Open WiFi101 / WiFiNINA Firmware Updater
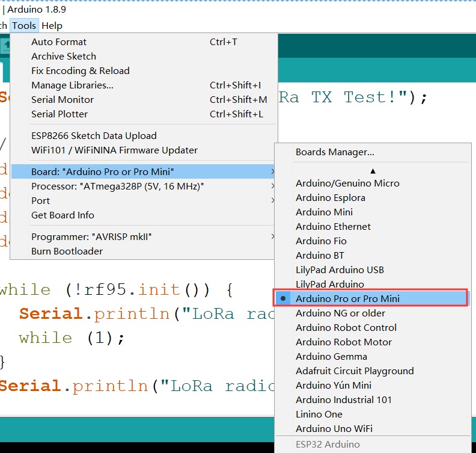The width and height of the screenshot is (476, 453). 142,150
